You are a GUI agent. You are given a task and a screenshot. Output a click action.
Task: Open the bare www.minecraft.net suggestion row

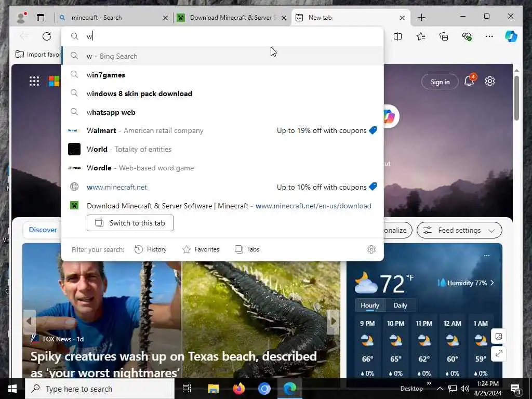[222, 187]
